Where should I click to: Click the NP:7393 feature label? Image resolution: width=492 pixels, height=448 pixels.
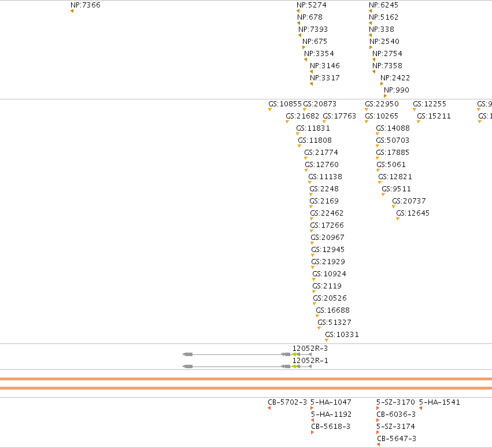pos(313,29)
